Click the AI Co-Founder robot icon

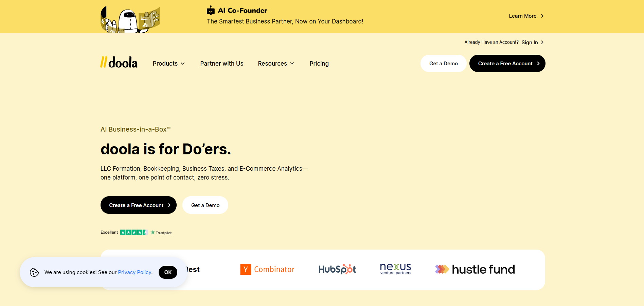(212, 10)
